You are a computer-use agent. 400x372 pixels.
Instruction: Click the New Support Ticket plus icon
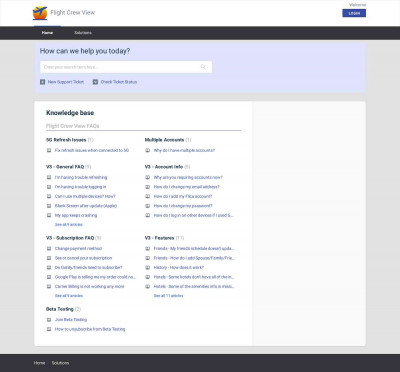point(42,82)
